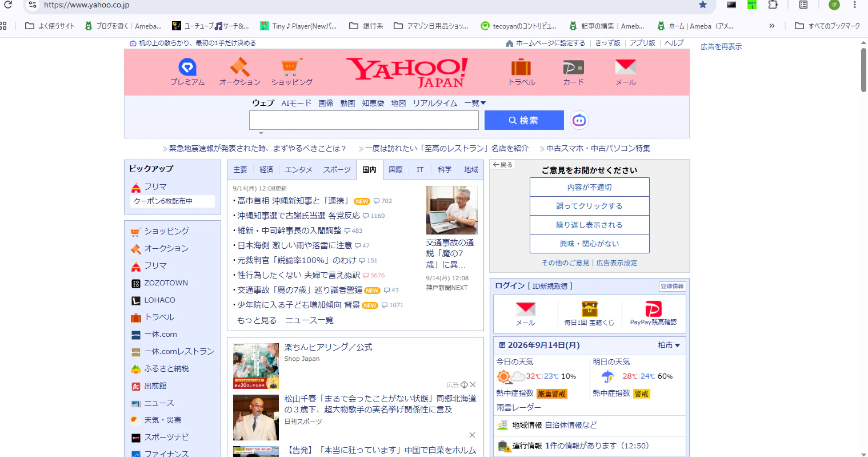Reload the page

(8, 5)
